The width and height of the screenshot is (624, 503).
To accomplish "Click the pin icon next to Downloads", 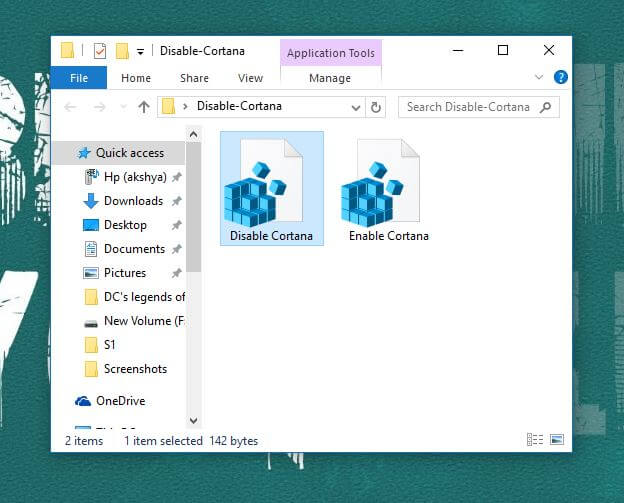I will pyautogui.click(x=177, y=201).
